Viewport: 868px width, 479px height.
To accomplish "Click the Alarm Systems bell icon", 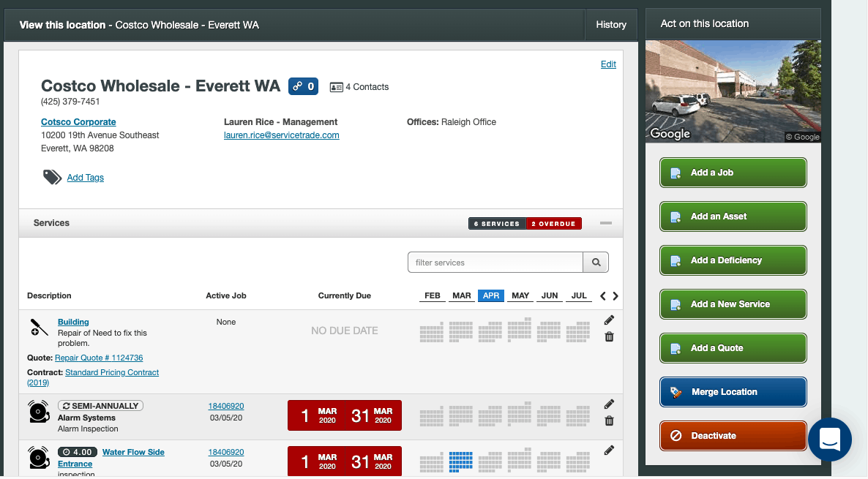I will [39, 412].
